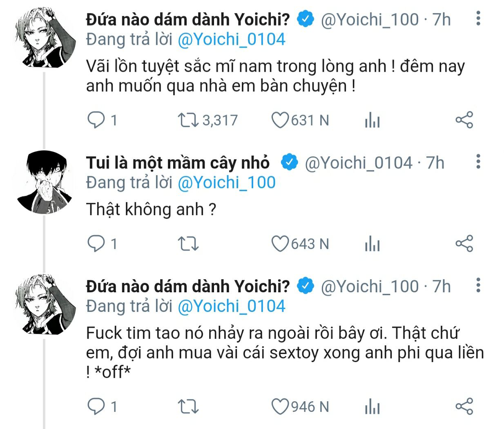Share the last tweet in the thread

point(464,407)
